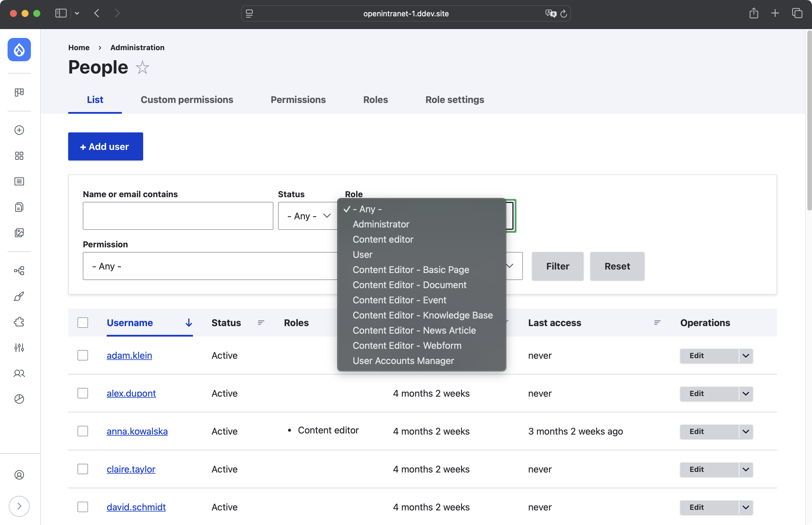The height and width of the screenshot is (525, 812).
Task: Open the Media images sidebar icon
Action: [19, 233]
